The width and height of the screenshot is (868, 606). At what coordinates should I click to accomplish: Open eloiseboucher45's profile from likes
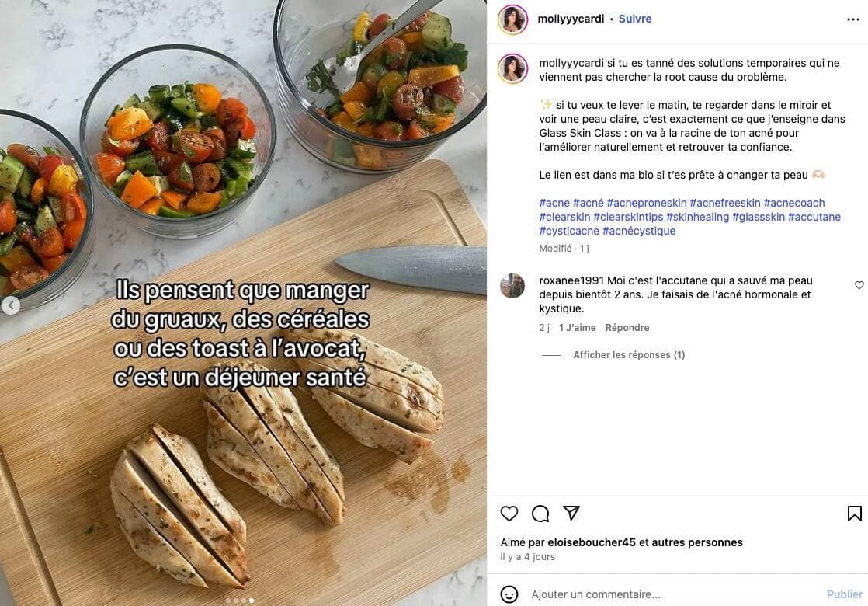[591, 542]
